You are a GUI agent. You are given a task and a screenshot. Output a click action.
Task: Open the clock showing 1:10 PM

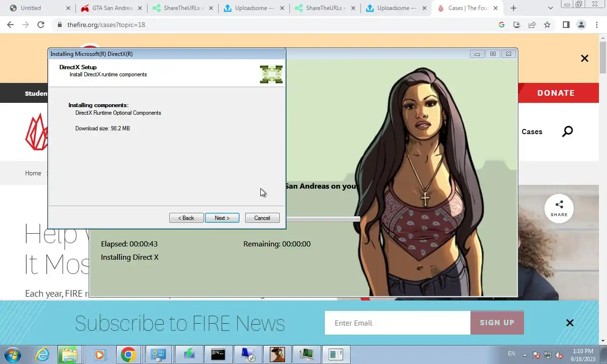[x=583, y=355]
